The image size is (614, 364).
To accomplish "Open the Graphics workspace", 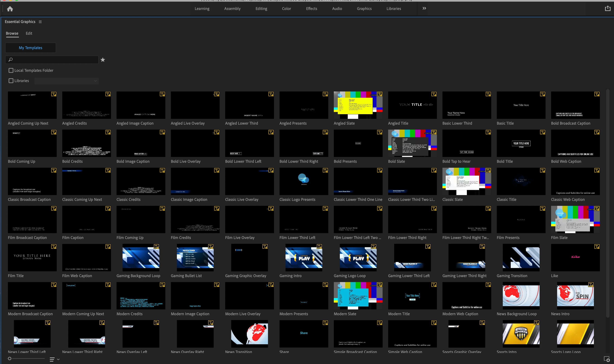I will click(364, 9).
